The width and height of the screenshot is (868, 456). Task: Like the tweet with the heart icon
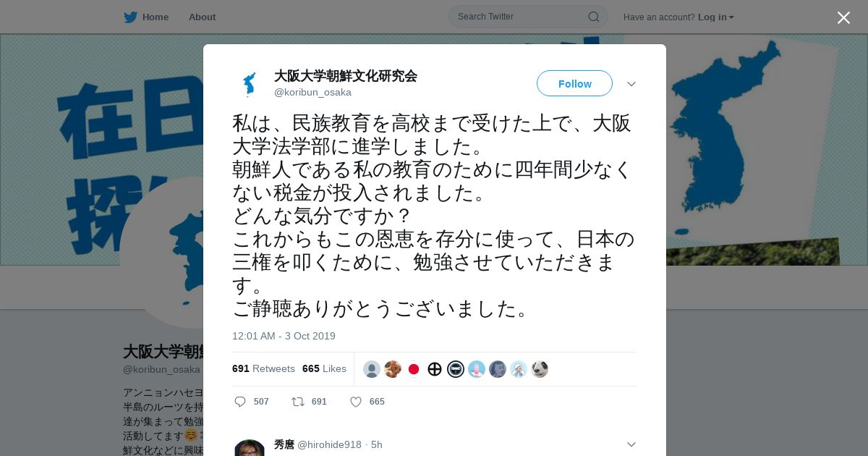click(x=356, y=402)
